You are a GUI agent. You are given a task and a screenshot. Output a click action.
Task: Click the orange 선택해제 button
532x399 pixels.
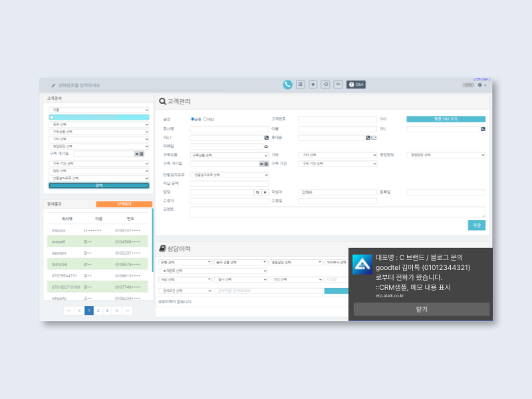tap(124, 204)
